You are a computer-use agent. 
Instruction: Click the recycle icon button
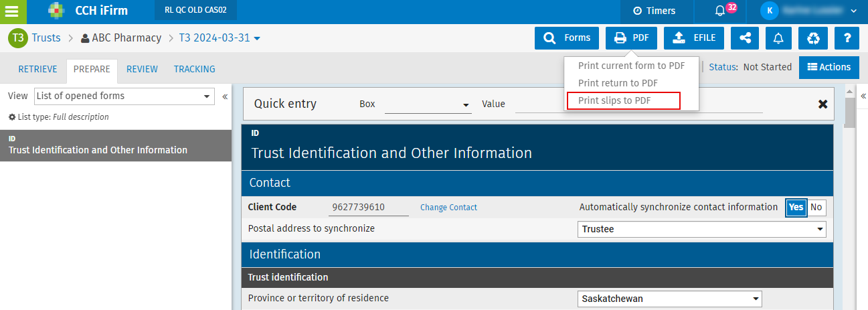tap(813, 38)
